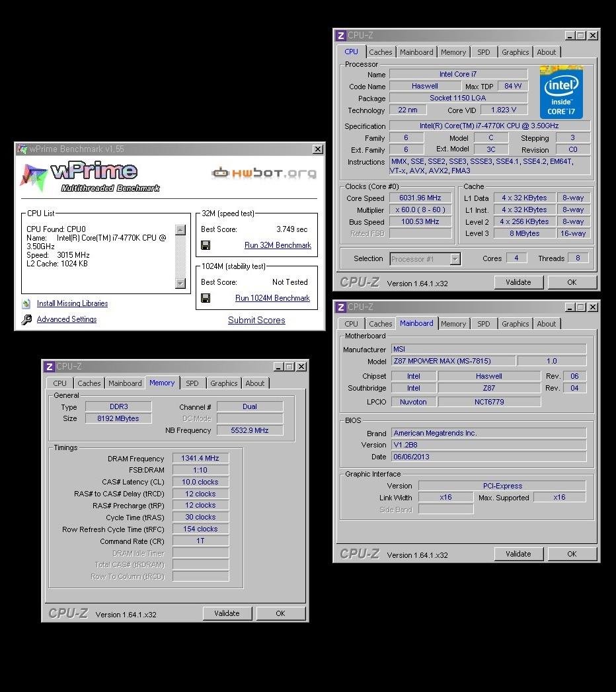This screenshot has width=616, height=692.
Task: Click the wPrime title bar icon
Action: point(22,149)
